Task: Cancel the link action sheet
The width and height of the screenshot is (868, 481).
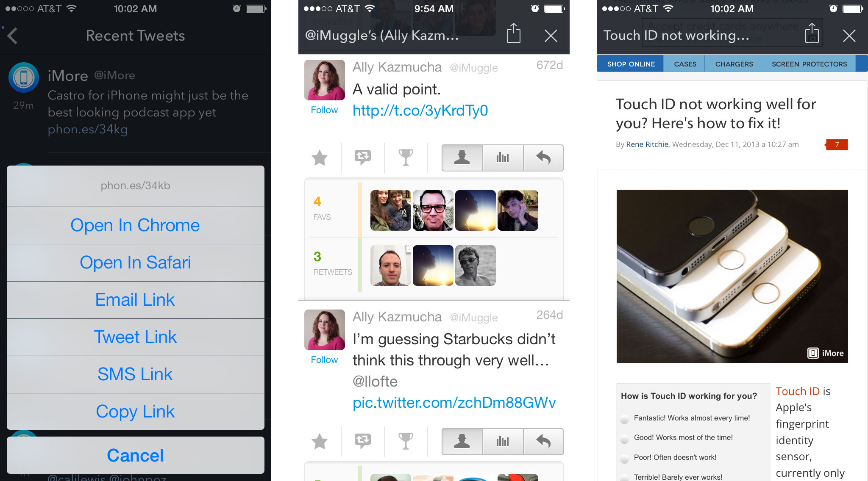Action: pyautogui.click(x=136, y=455)
